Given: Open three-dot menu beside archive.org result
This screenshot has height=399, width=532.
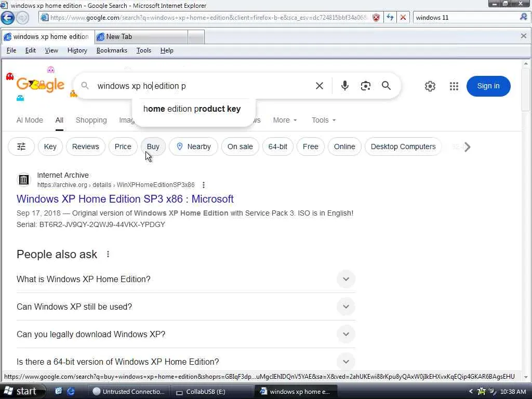Looking at the screenshot, I should click(203, 185).
